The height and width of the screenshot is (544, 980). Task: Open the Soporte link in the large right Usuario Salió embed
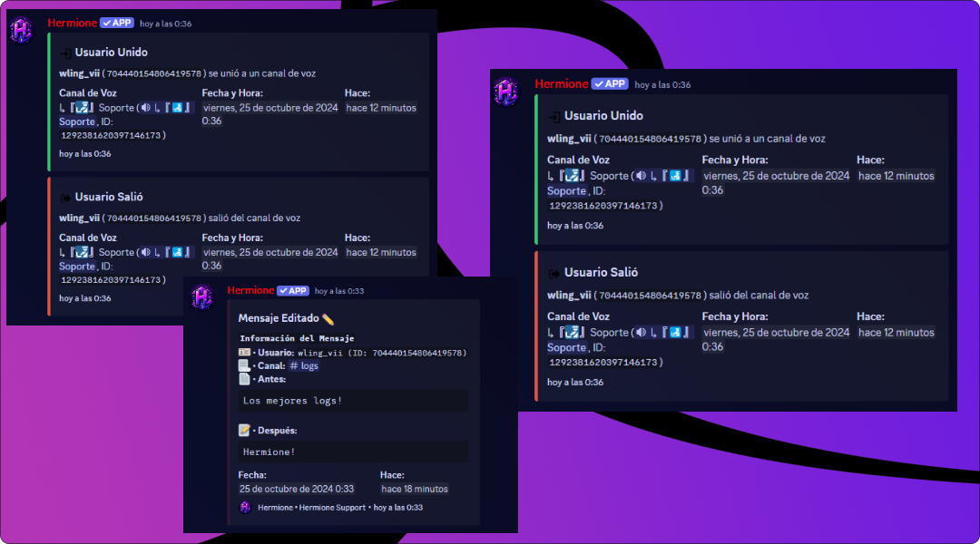(x=567, y=348)
